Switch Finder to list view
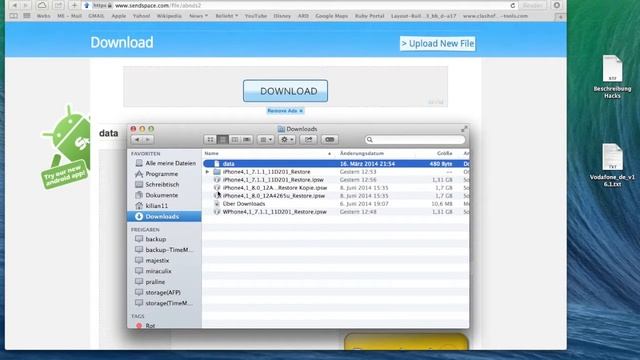 coord(222,140)
